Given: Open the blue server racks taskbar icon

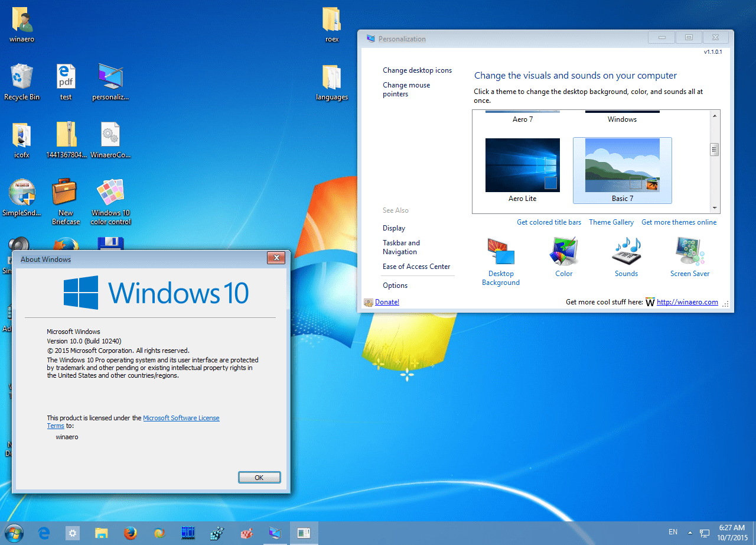Looking at the screenshot, I should tap(188, 533).
